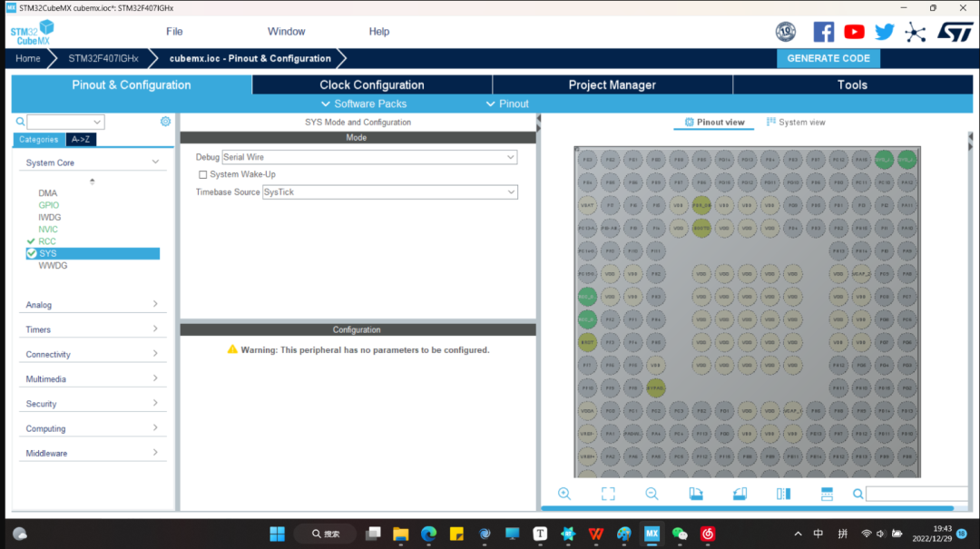Click the zoom out magnifier icon

point(652,494)
